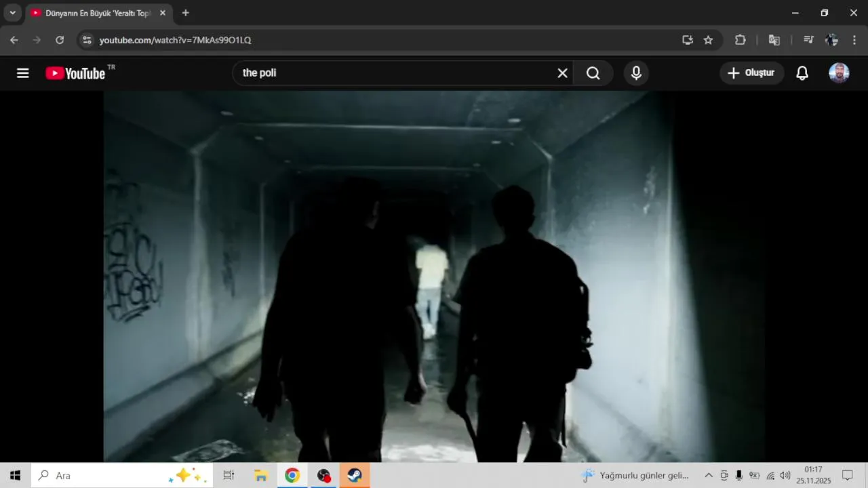The width and height of the screenshot is (868, 488).
Task: Close the Dünyanın En Büyük tab
Action: pos(163,13)
